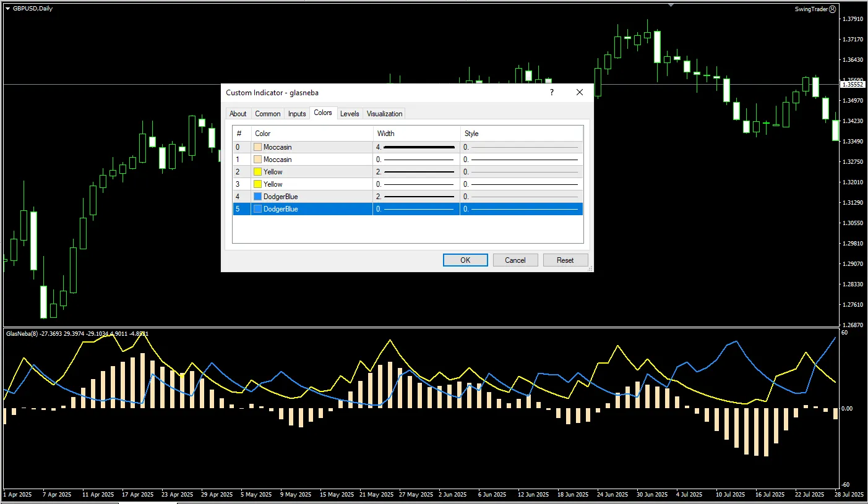This screenshot has width=868, height=504.
Task: Open the GBPUSD,Daily chart dropdown arrow
Action: [x=7, y=8]
